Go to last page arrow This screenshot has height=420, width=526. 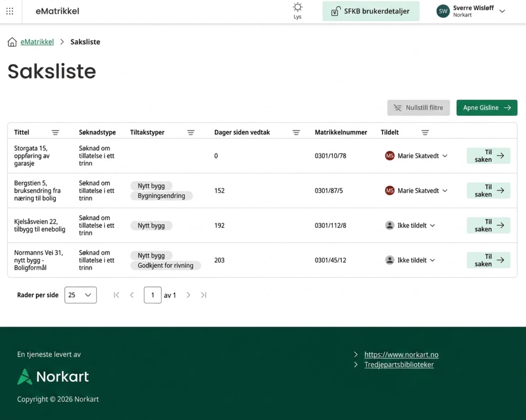coord(204,295)
